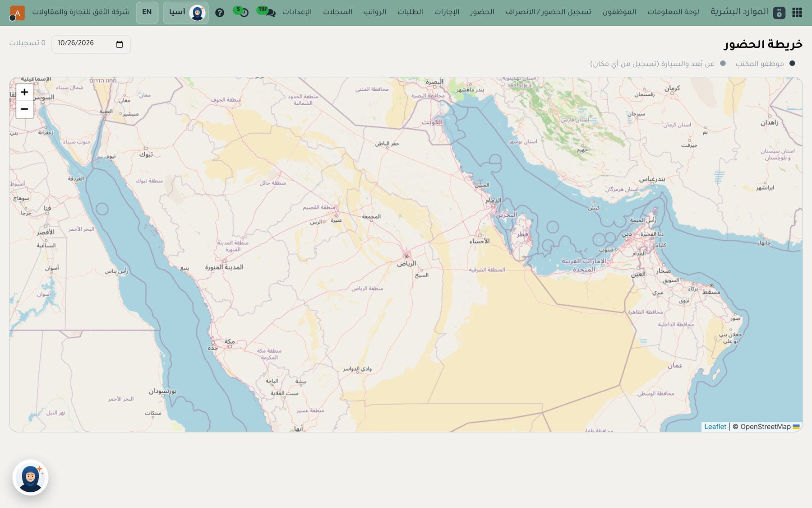Click مسقط city label on map
Image resolution: width=812 pixels, height=508 pixels.
(x=711, y=292)
